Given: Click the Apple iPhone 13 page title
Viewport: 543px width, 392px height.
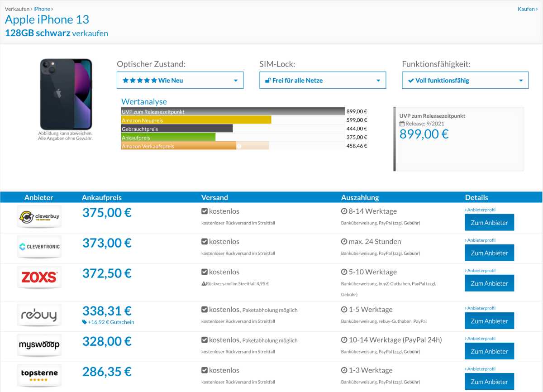Looking at the screenshot, I should [47, 19].
